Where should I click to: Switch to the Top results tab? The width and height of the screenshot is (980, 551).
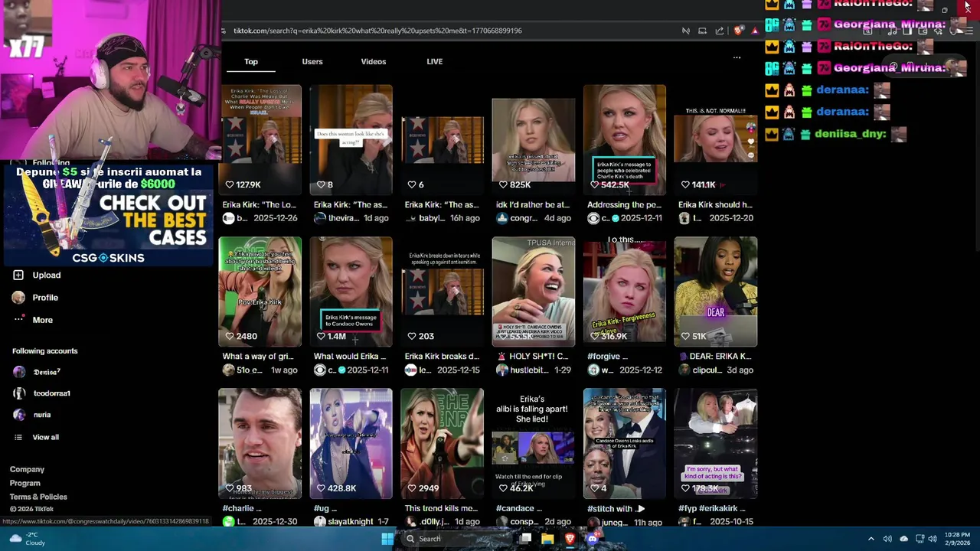251,61
